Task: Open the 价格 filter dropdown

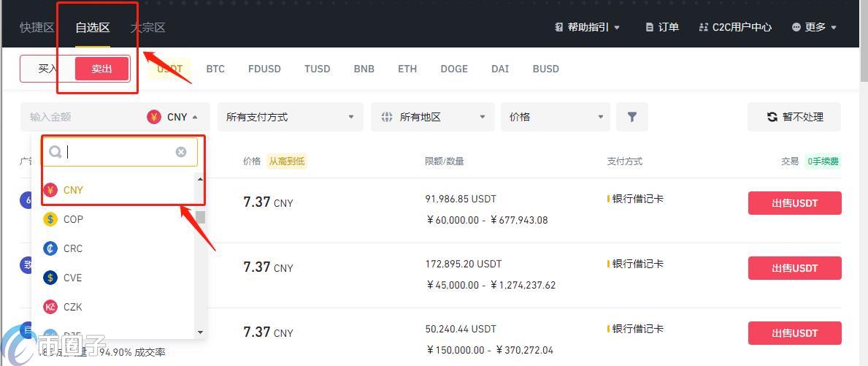Action: tap(556, 117)
